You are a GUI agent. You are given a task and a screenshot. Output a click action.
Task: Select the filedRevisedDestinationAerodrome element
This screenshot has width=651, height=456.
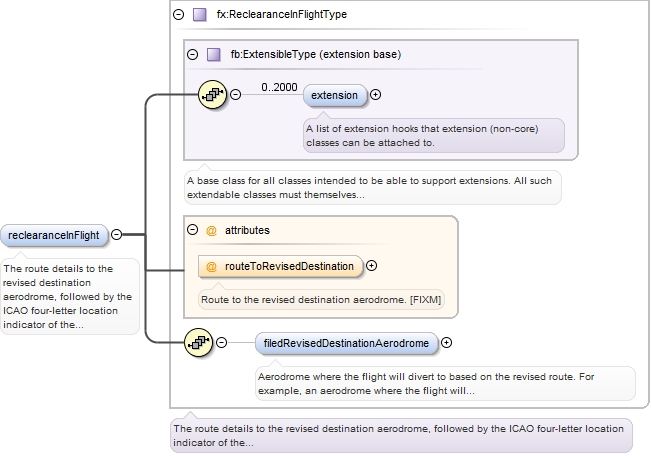346,343
